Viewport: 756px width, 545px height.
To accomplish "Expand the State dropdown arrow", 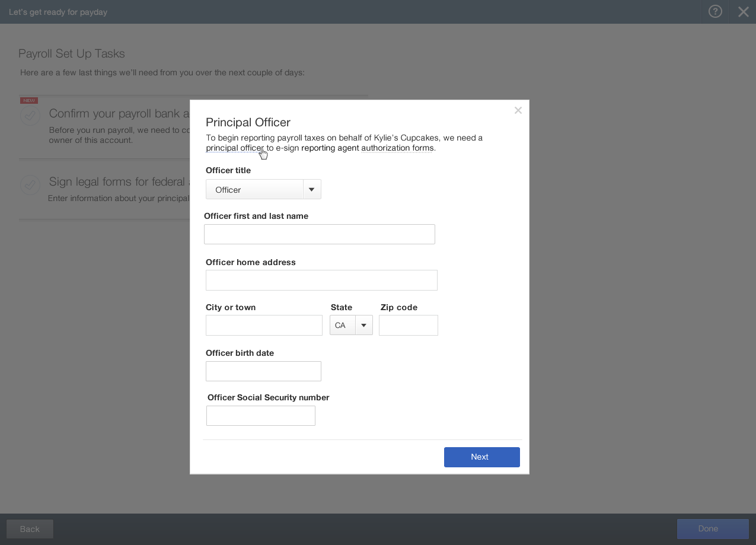I will coord(364,325).
